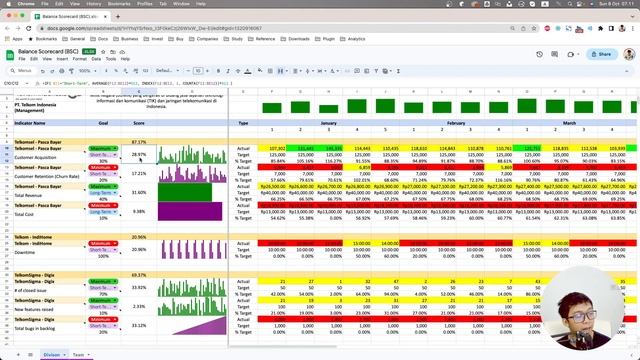The image size is (640, 360).
Task: Click the Google Sheets home icon
Action: (10, 55)
